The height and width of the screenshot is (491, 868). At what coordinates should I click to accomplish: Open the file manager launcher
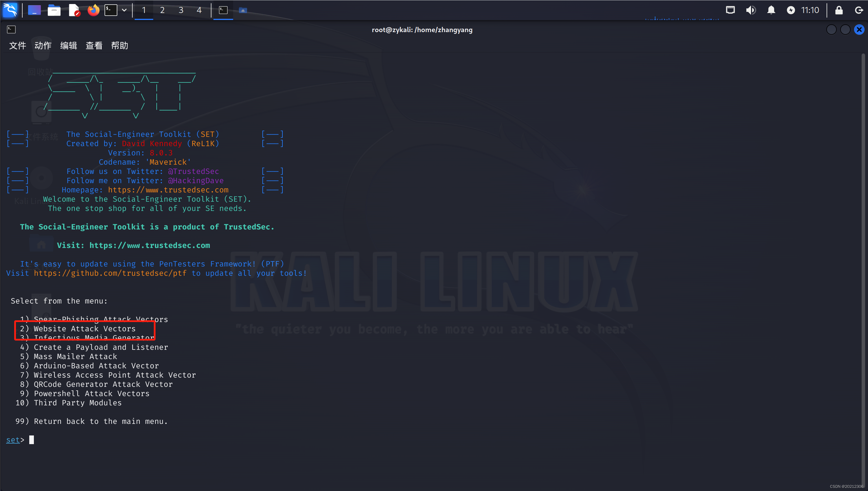[x=54, y=10]
